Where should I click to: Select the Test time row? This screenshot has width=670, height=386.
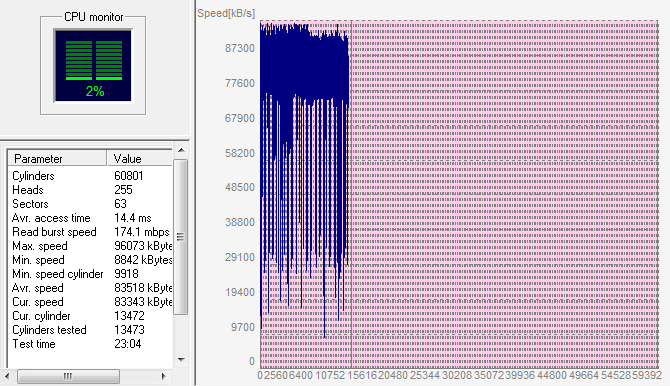click(90, 344)
